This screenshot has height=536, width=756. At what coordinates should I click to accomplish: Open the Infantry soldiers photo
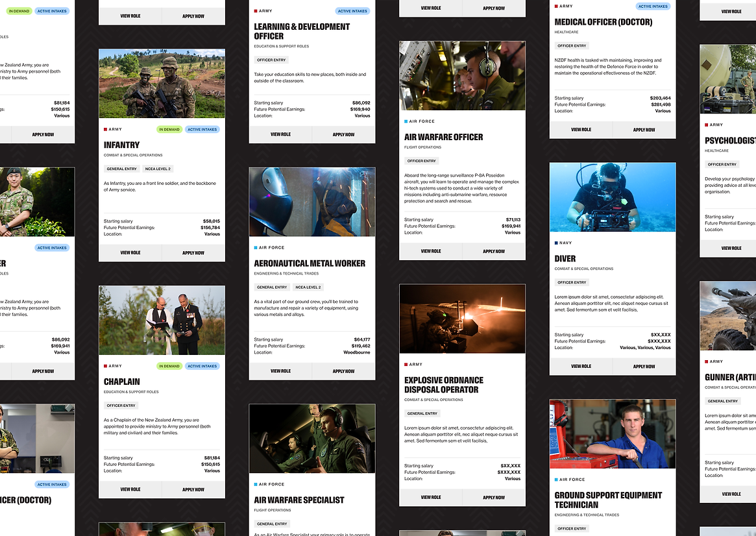[x=162, y=84]
